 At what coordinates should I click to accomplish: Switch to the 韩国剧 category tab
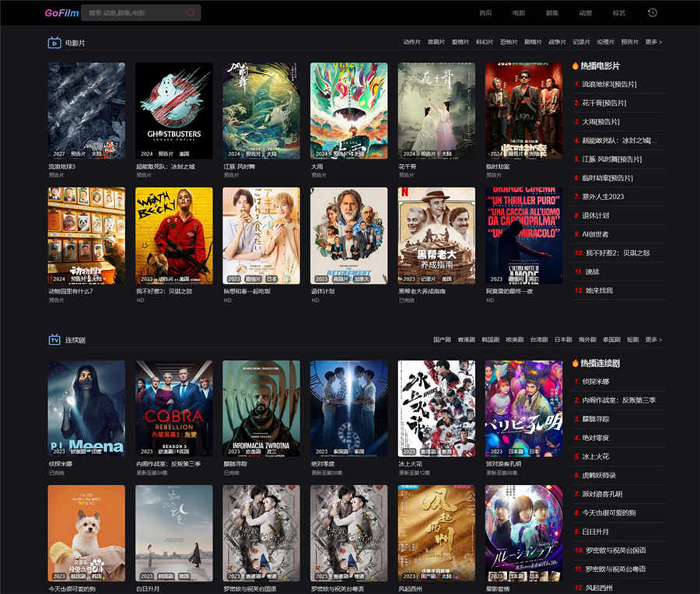[x=492, y=340]
